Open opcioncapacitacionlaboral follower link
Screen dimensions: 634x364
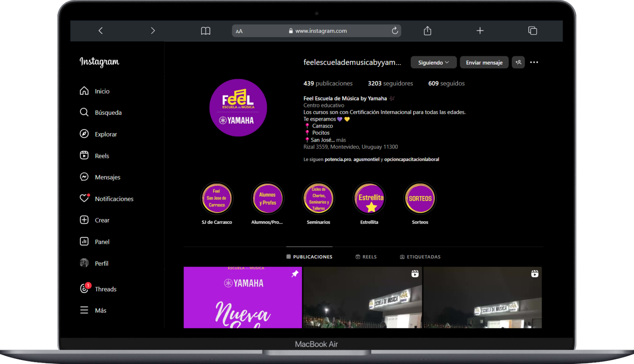click(x=412, y=159)
